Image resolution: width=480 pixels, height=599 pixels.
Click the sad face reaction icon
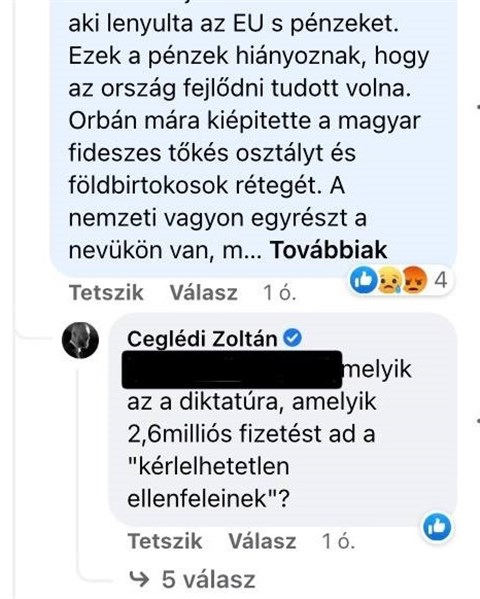(x=388, y=281)
